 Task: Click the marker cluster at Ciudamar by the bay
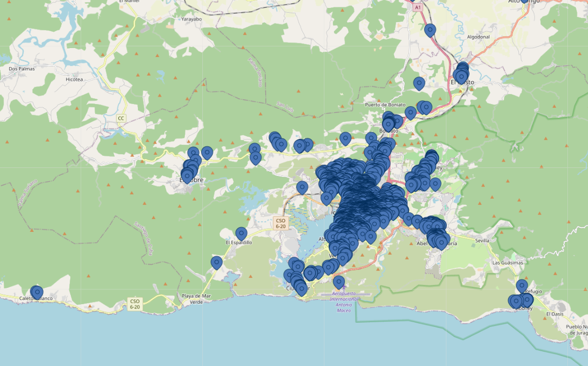297,279
